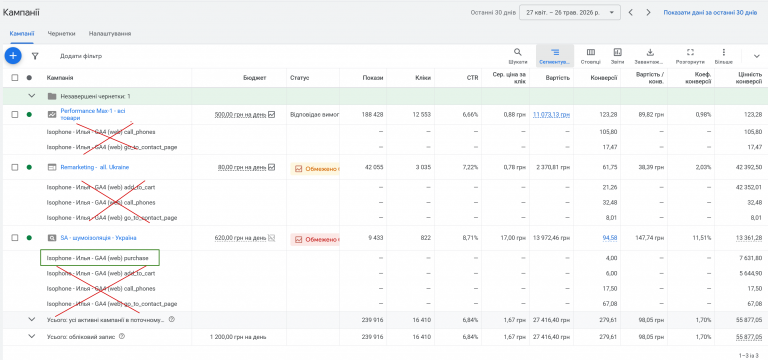
Task: Click the CTR column header
Action: coord(472,78)
